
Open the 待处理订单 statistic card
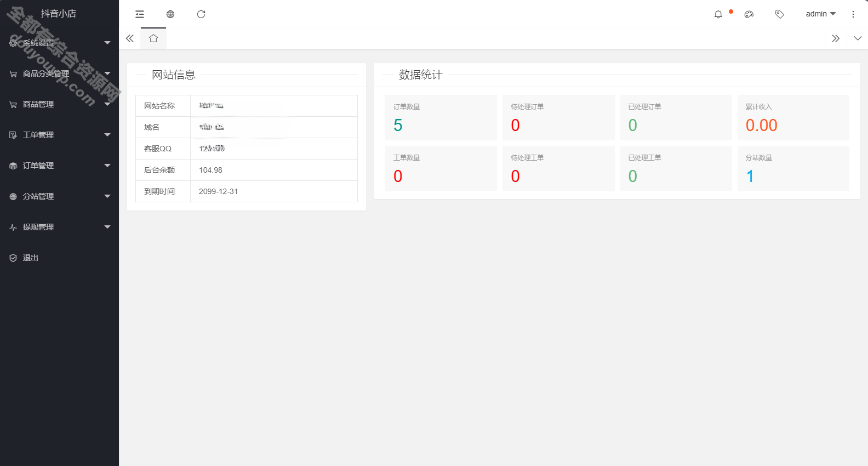point(558,117)
